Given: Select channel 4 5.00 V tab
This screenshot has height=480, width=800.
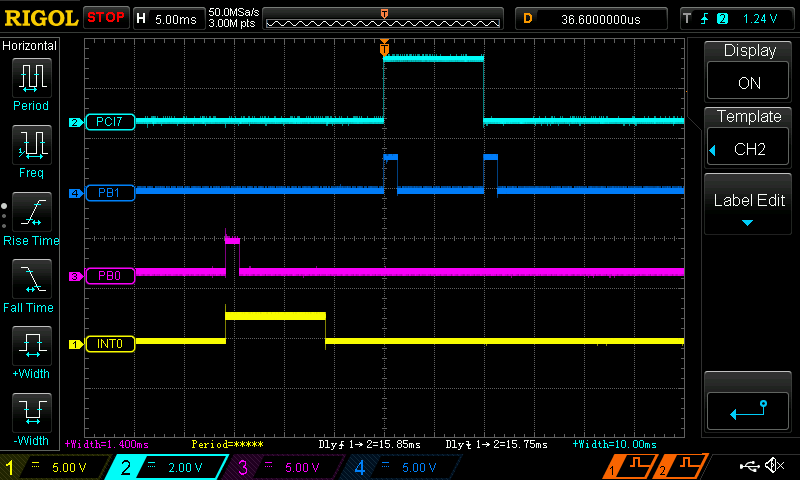Looking at the screenshot, I should tap(401, 467).
